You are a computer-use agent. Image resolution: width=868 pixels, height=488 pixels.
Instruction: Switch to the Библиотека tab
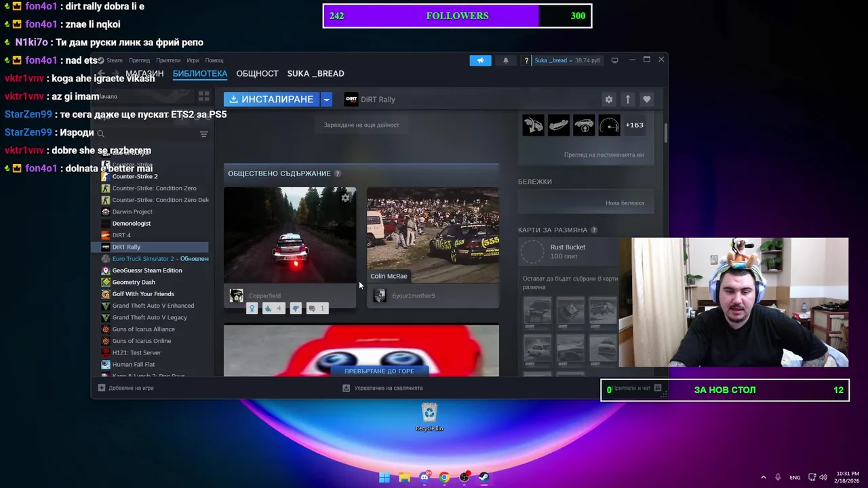click(199, 73)
